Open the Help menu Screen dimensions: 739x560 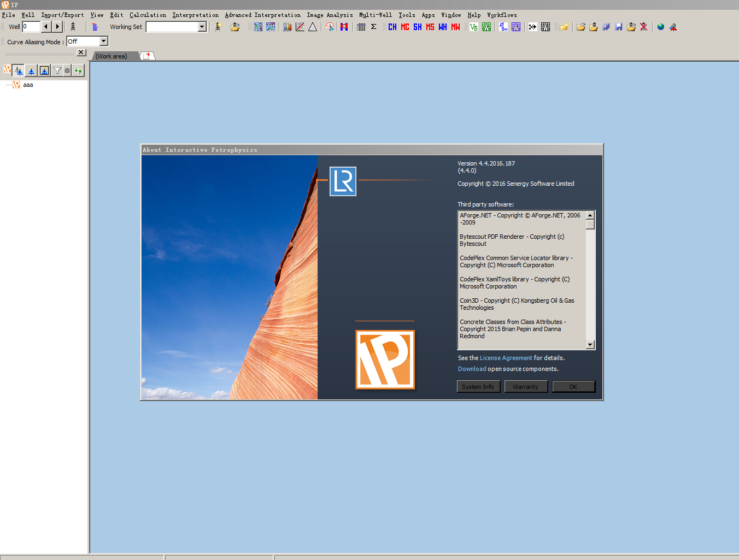click(474, 15)
